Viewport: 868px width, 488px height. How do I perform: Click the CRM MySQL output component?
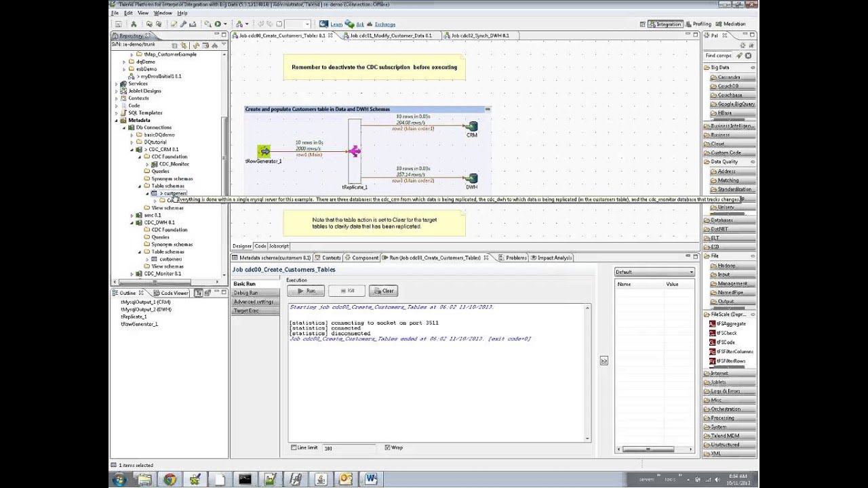(472, 126)
